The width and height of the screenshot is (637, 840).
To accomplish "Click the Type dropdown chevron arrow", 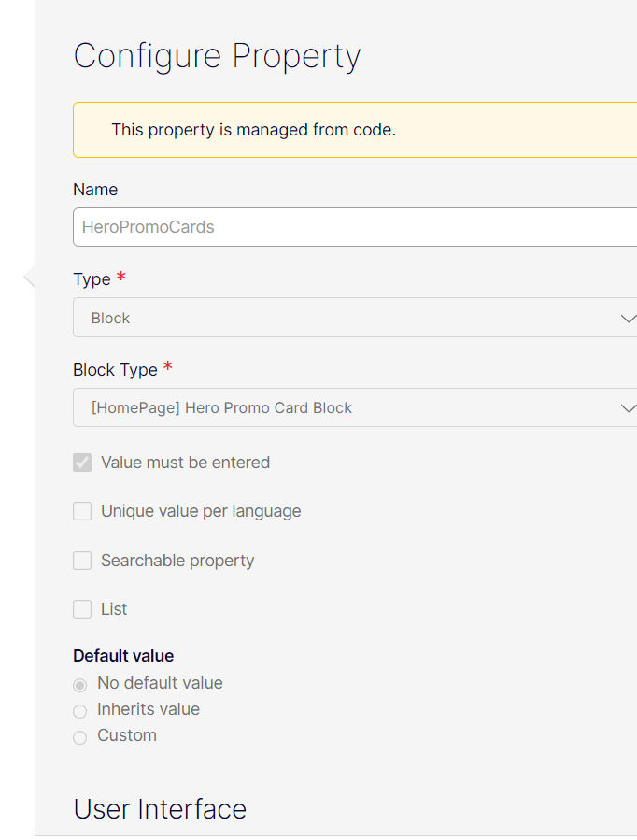I will coord(627,319).
